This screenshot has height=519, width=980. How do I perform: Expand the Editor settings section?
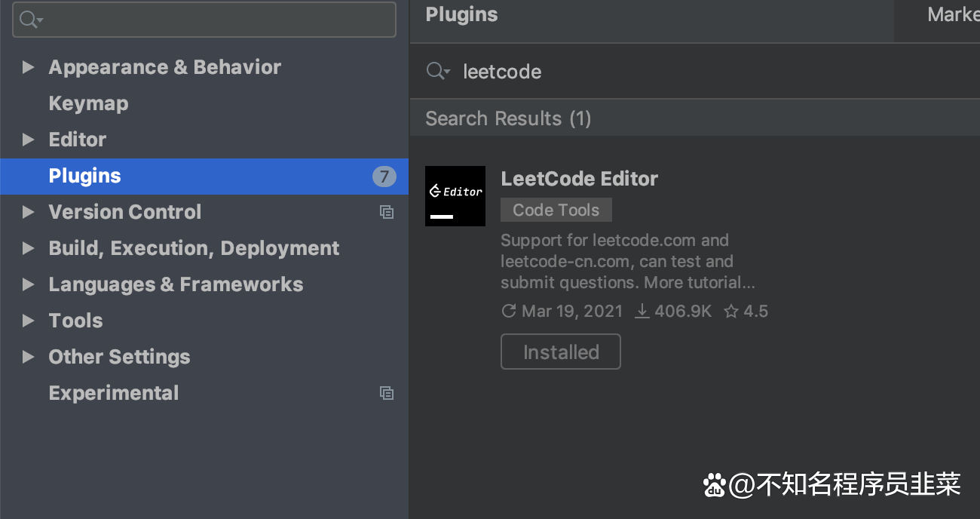pos(29,140)
